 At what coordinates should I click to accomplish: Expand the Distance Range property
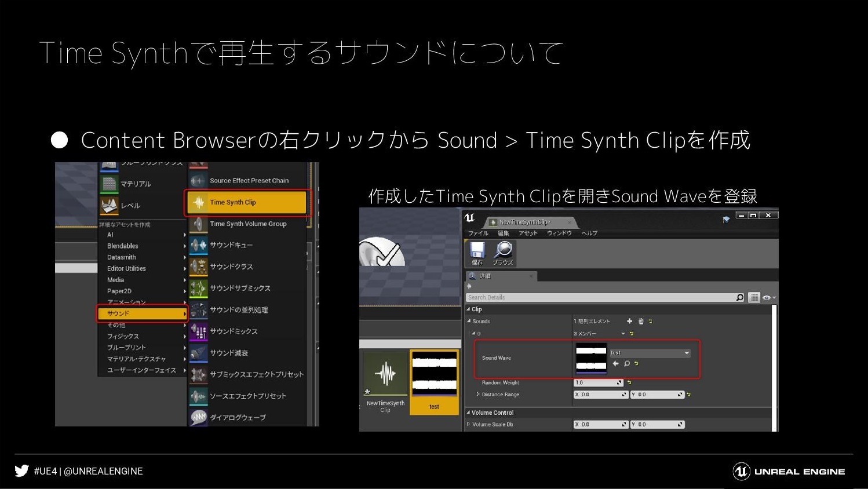(478, 395)
